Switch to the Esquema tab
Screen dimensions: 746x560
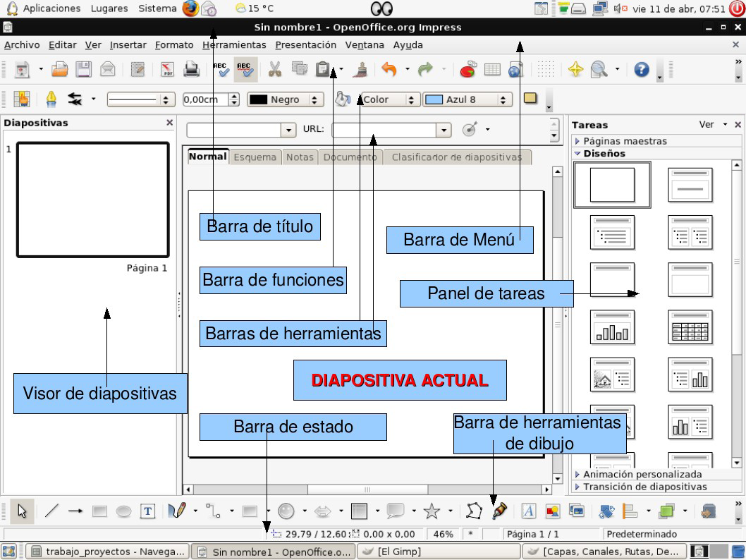pos(255,157)
